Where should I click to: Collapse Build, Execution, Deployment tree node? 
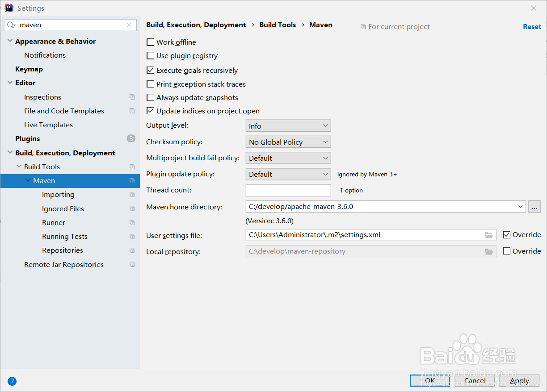click(x=10, y=153)
